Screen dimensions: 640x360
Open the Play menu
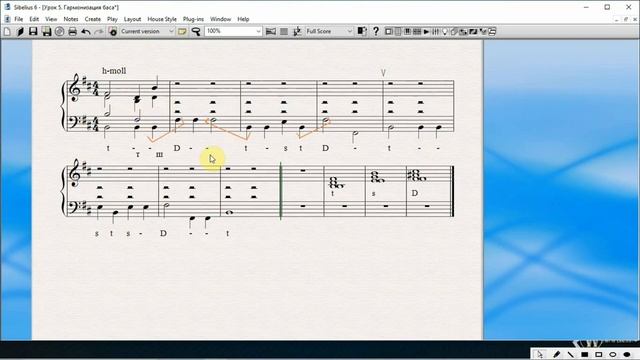click(x=112, y=19)
